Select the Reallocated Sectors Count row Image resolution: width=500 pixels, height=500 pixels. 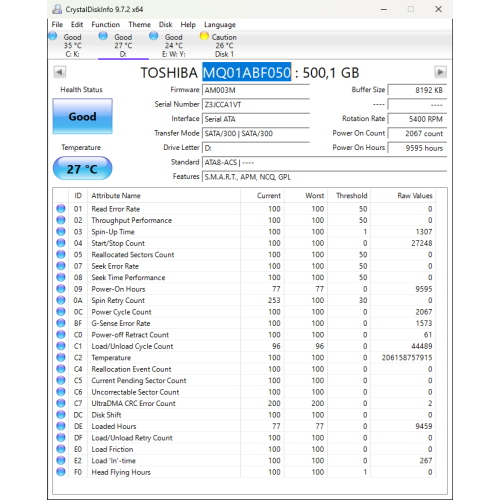245,255
